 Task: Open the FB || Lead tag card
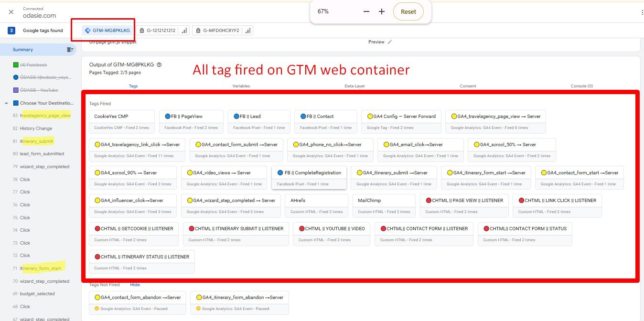click(x=259, y=121)
